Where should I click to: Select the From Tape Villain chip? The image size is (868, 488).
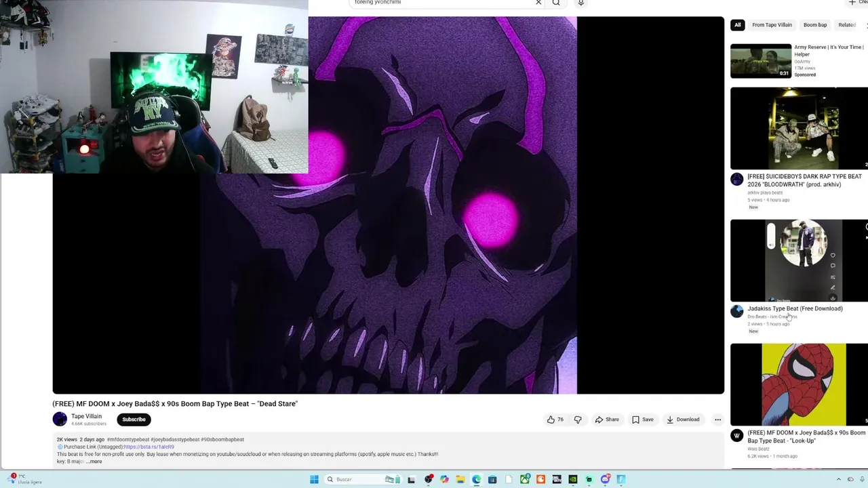pyautogui.click(x=772, y=25)
